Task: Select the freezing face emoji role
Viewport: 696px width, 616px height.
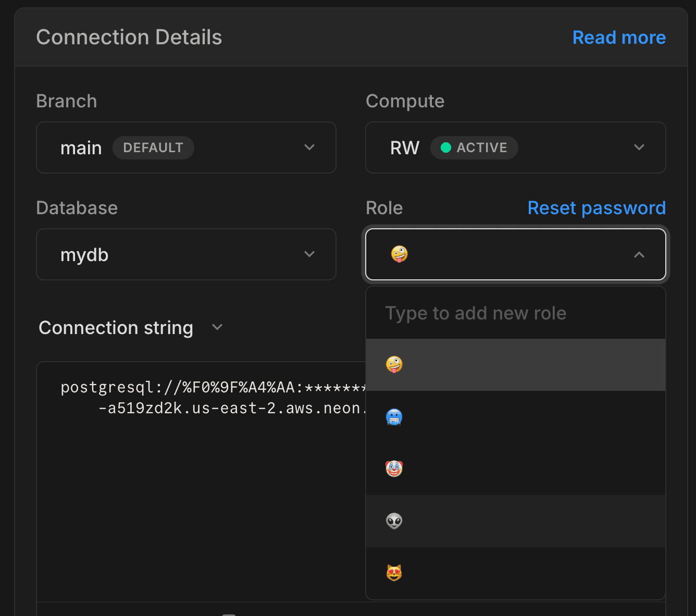Action: coord(394,416)
